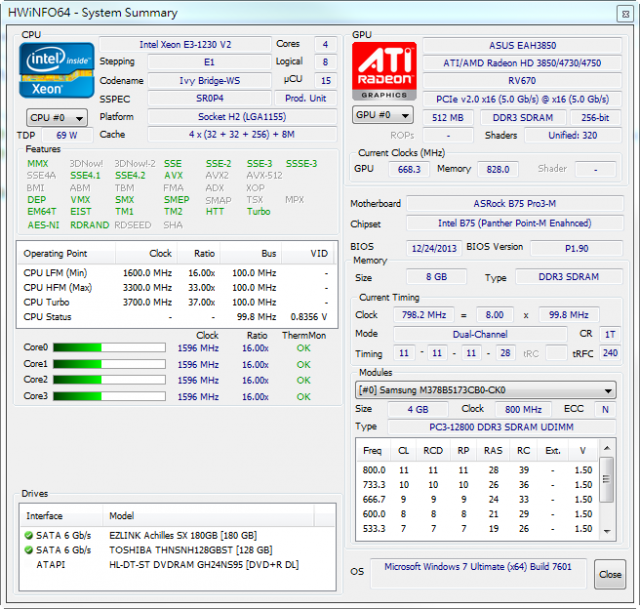Click the Operating Point column header
This screenshot has height=609, width=640.
(66, 253)
